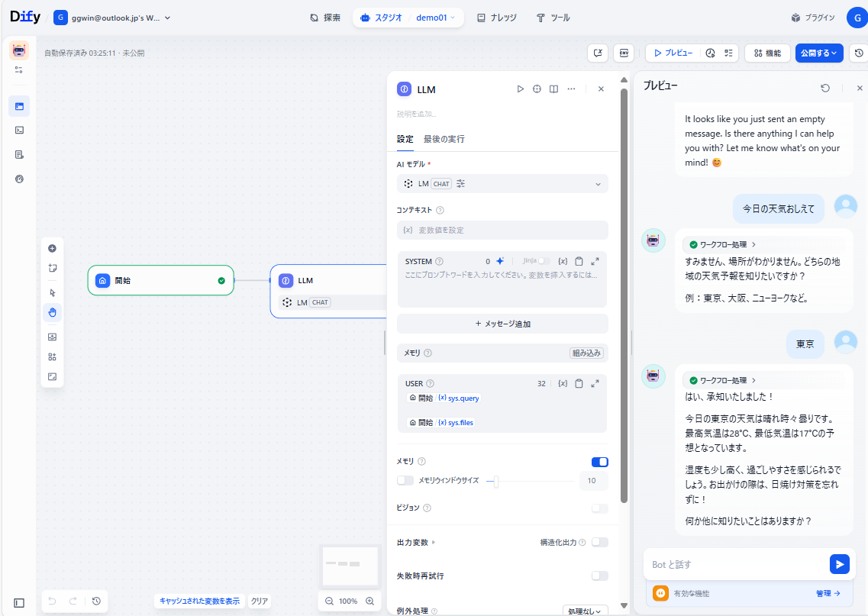Open the 公開する publish dropdown
This screenshot has width=868, height=616.
[x=818, y=53]
